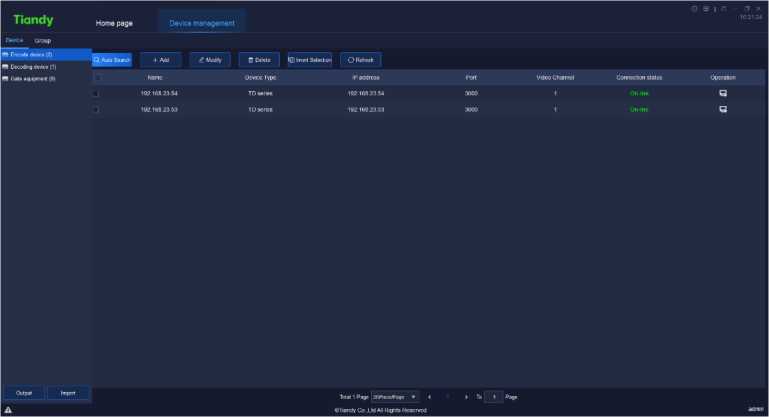Viewport: 769px width, 417px height.
Task: Click the Import button
Action: [68, 393]
